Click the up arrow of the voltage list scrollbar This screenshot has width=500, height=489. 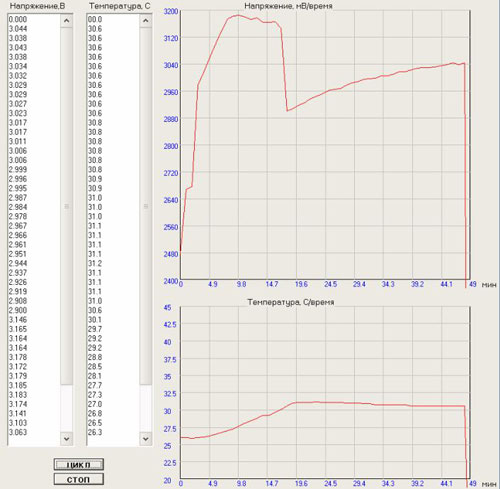click(x=66, y=21)
